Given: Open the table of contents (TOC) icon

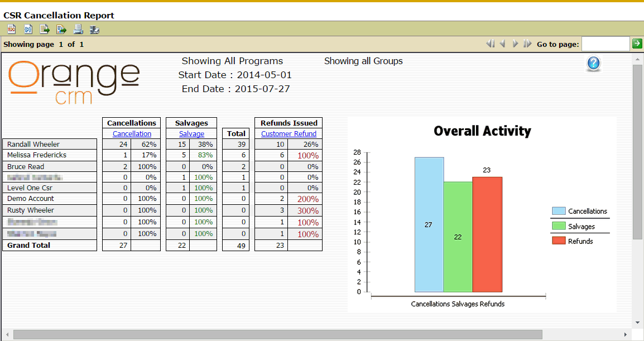Looking at the screenshot, I should [x=12, y=30].
